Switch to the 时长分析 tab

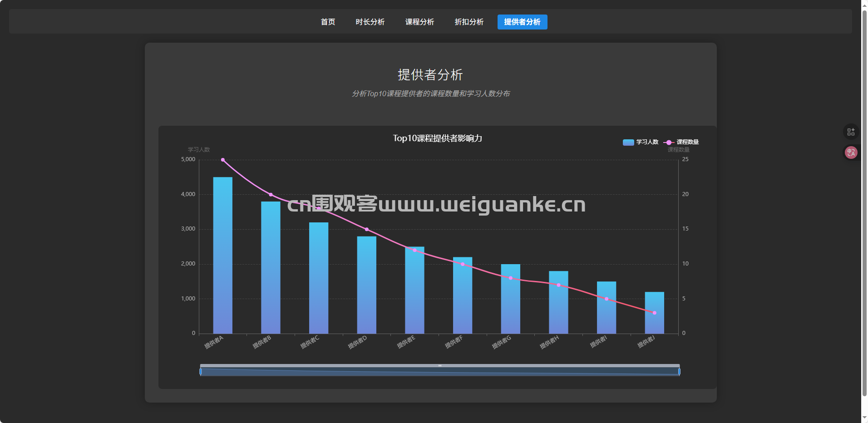click(370, 22)
